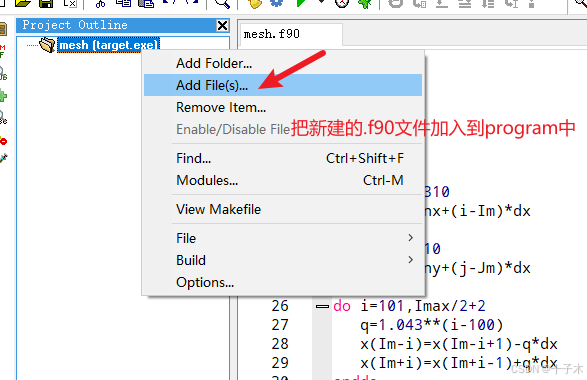Select Add Folder... menu entry
Screen dimensions: 587x380
283,63
